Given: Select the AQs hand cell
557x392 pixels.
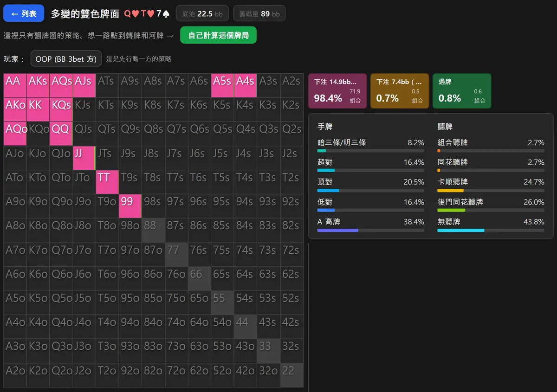Looking at the screenshot, I should (61, 85).
